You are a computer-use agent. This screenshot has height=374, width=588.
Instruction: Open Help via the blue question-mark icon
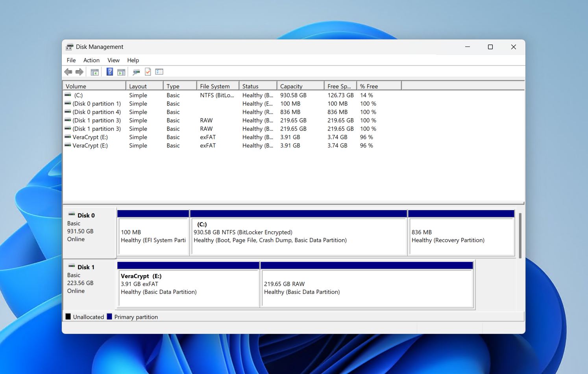[110, 72]
